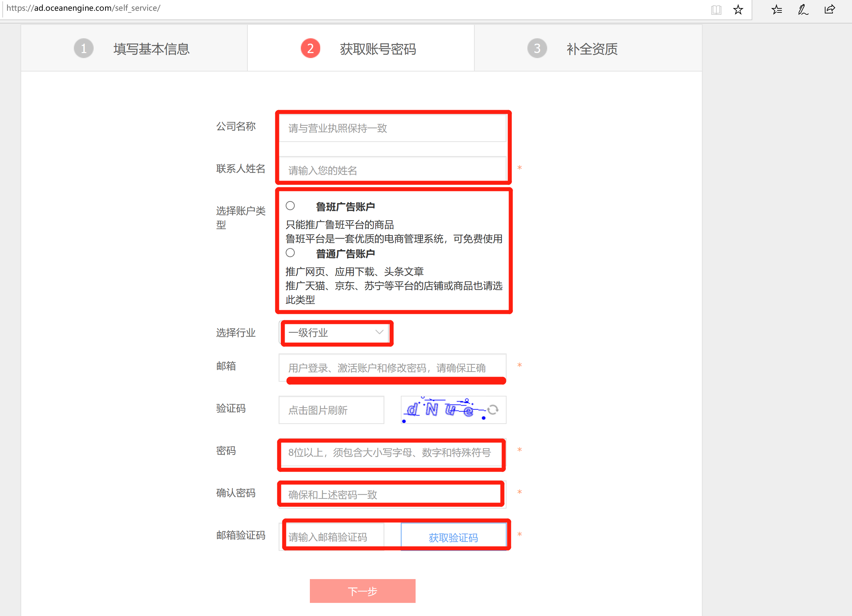Image resolution: width=852 pixels, height=616 pixels.
Task: Click the red step 2 circle
Action: [x=310, y=48]
